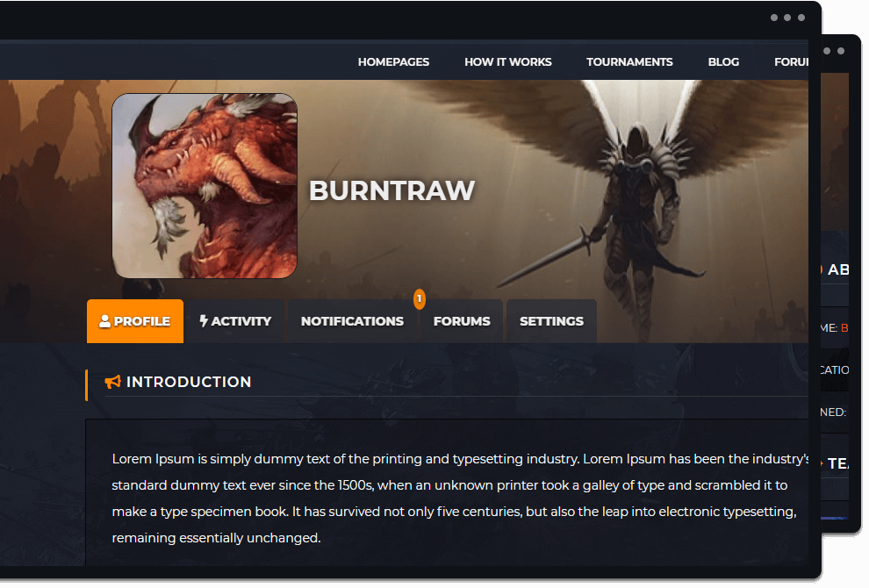The height and width of the screenshot is (588, 869).
Task: Open the Homepages menu item
Action: click(393, 61)
